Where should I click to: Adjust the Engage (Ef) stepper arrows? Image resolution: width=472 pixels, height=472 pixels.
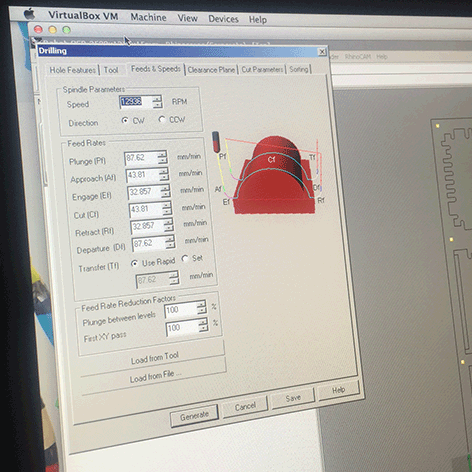(x=166, y=192)
